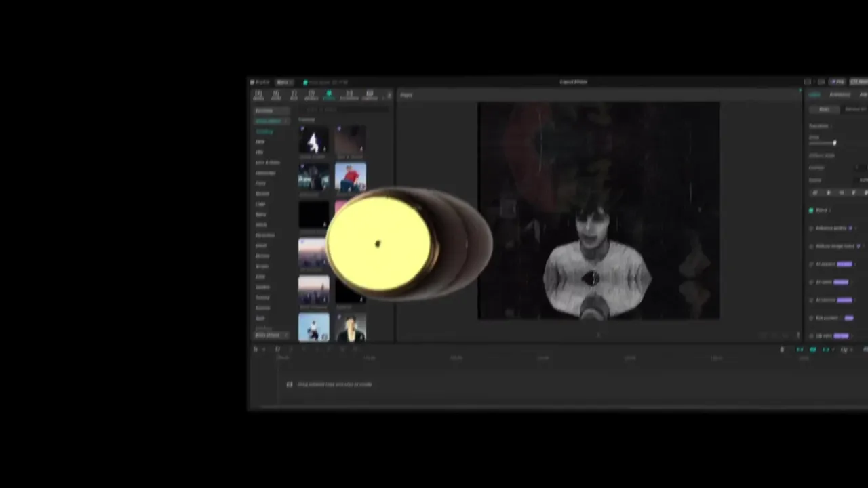
Task: Select the man in black suit thumbnail
Action: click(350, 327)
